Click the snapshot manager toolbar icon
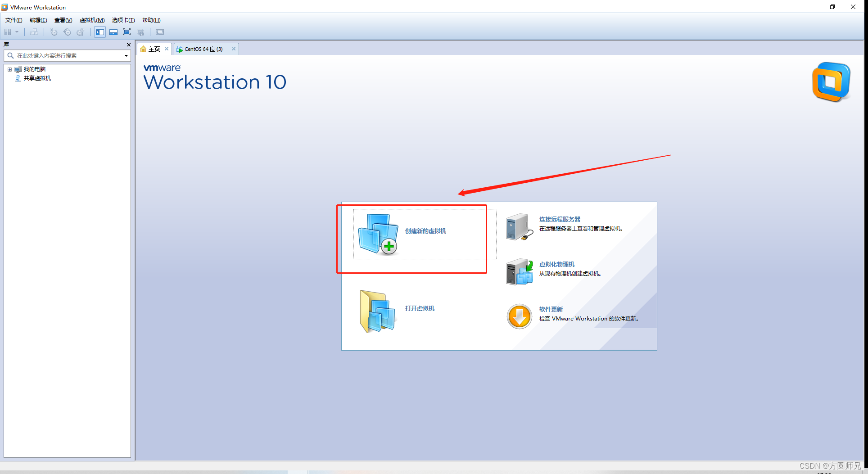The height and width of the screenshot is (474, 868). pyautogui.click(x=81, y=32)
